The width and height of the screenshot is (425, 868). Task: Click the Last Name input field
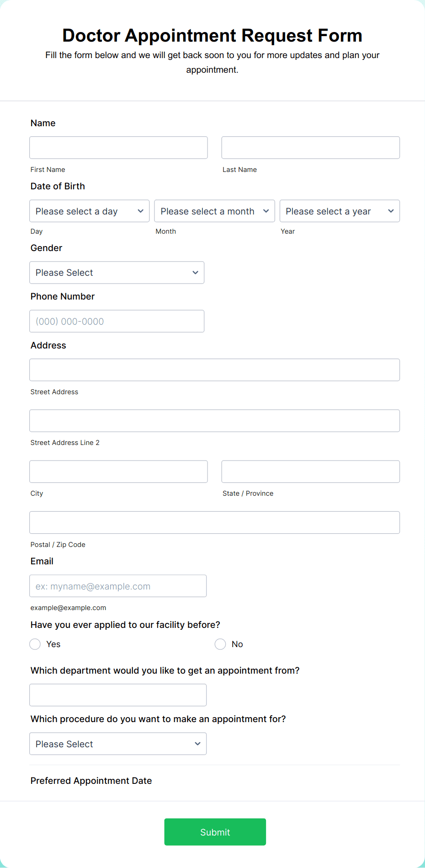point(310,147)
